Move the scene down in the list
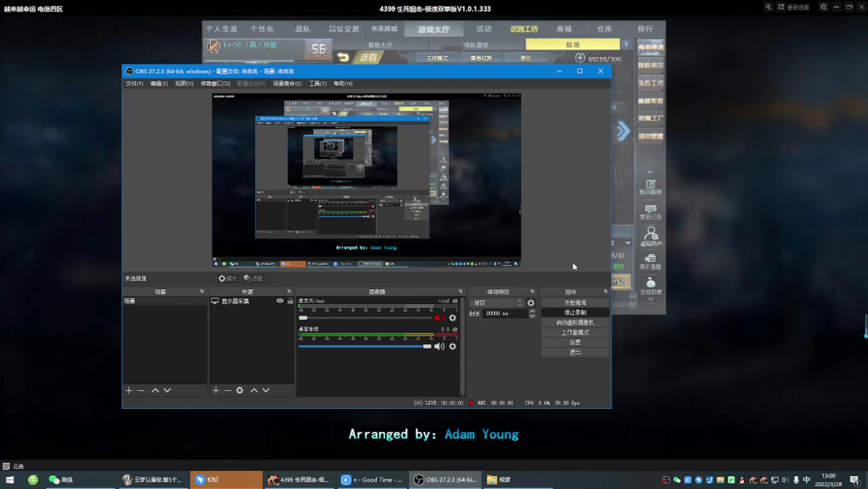Image resolution: width=868 pixels, height=489 pixels. tap(167, 390)
